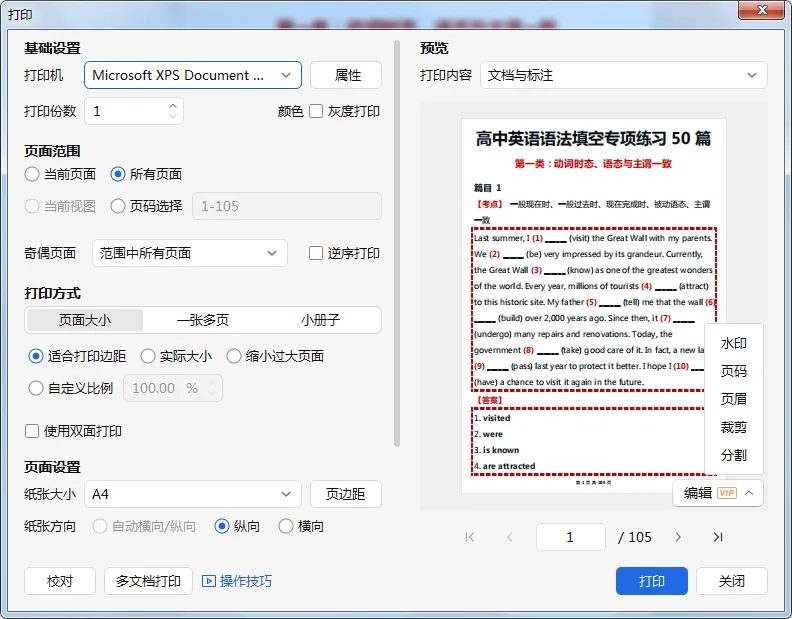
Task: Switch to 页面大小 print mode tab
Action: [85, 320]
